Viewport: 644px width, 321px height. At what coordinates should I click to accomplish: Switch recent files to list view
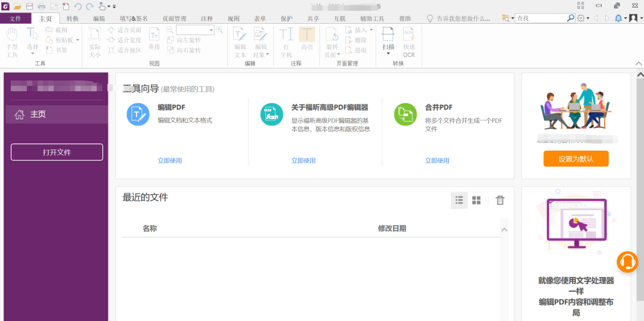[459, 201]
